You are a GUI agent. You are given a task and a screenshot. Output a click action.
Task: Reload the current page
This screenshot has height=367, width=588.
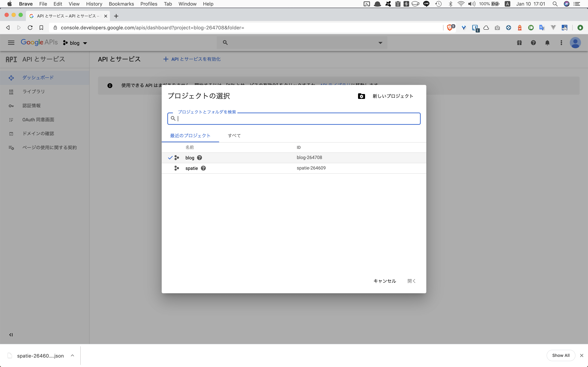point(30,27)
